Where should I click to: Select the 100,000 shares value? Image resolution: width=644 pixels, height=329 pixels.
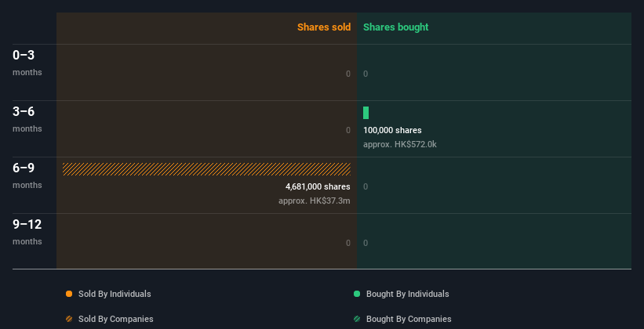point(392,131)
